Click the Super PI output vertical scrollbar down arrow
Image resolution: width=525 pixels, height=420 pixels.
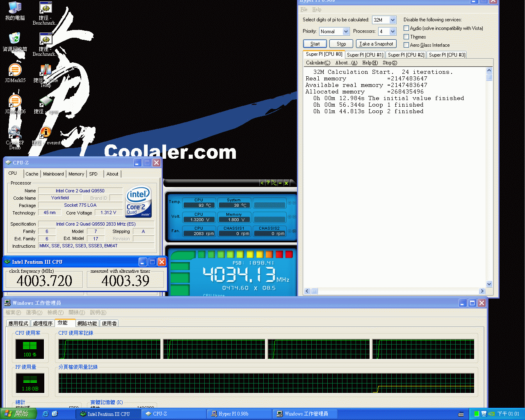(x=489, y=284)
